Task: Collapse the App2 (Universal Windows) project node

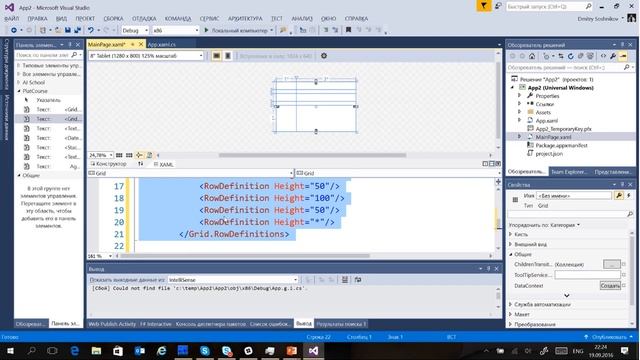Action: point(512,87)
